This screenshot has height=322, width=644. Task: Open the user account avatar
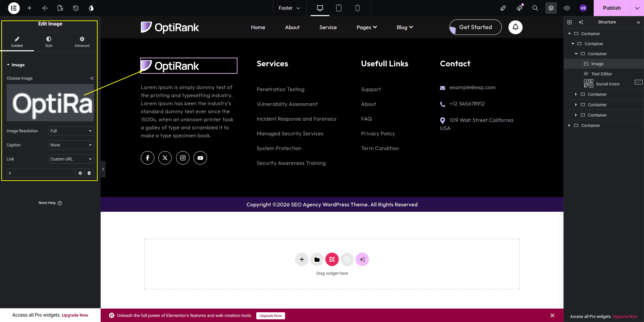pyautogui.click(x=583, y=8)
